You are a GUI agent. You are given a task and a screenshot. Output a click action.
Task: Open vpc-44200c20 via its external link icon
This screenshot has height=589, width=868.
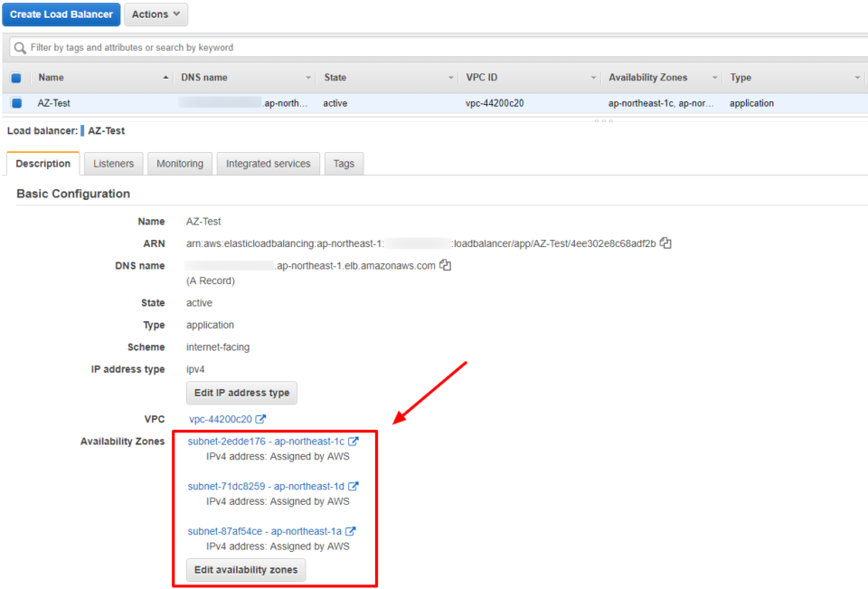pos(261,418)
